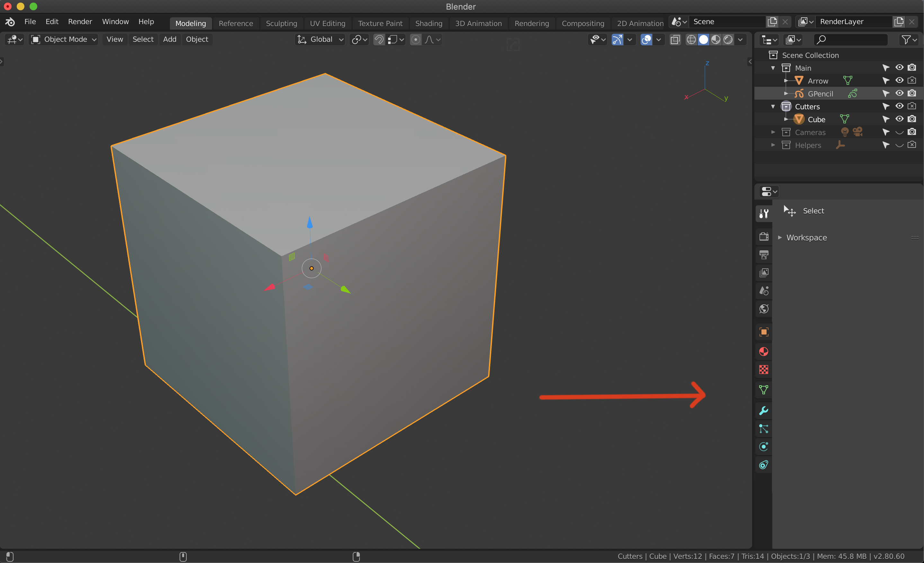Viewport: 924px width, 563px height.
Task: Toggle snapping magnet in header
Action: (x=379, y=40)
